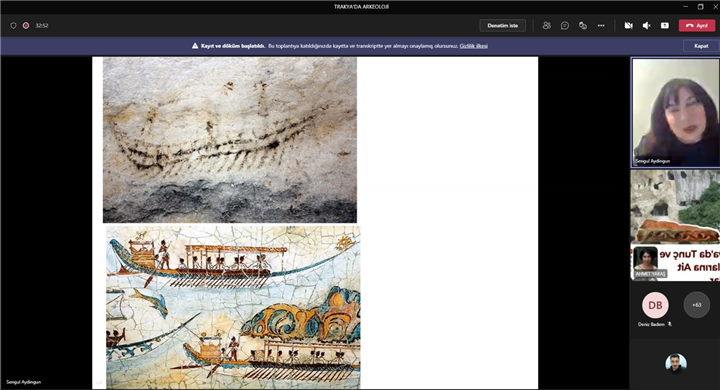Click the shared slide ship fresco image

tap(233, 307)
